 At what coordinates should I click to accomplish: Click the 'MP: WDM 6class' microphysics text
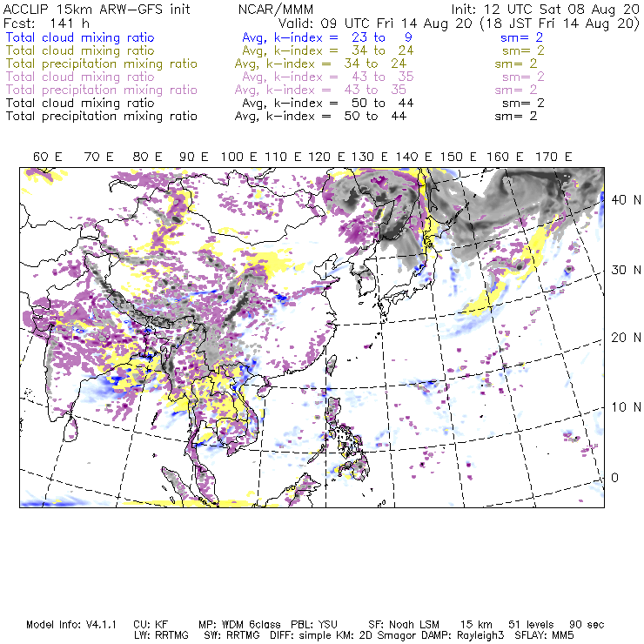(x=239, y=625)
